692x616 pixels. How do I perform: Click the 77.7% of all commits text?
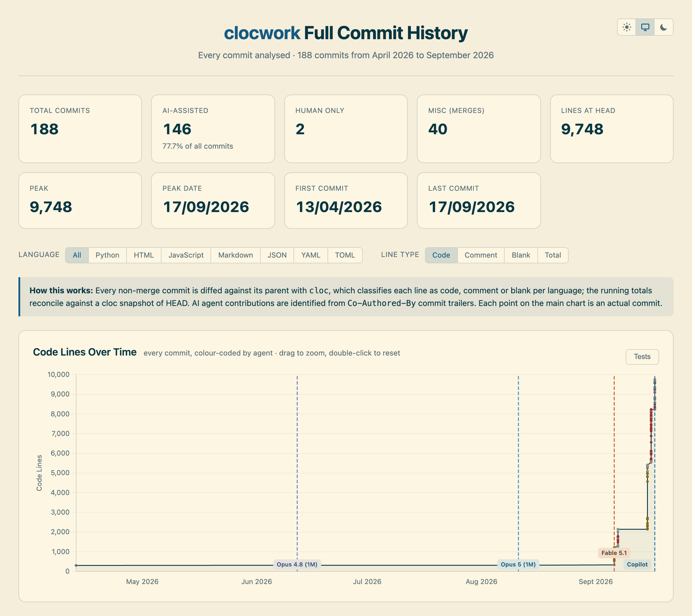(198, 146)
